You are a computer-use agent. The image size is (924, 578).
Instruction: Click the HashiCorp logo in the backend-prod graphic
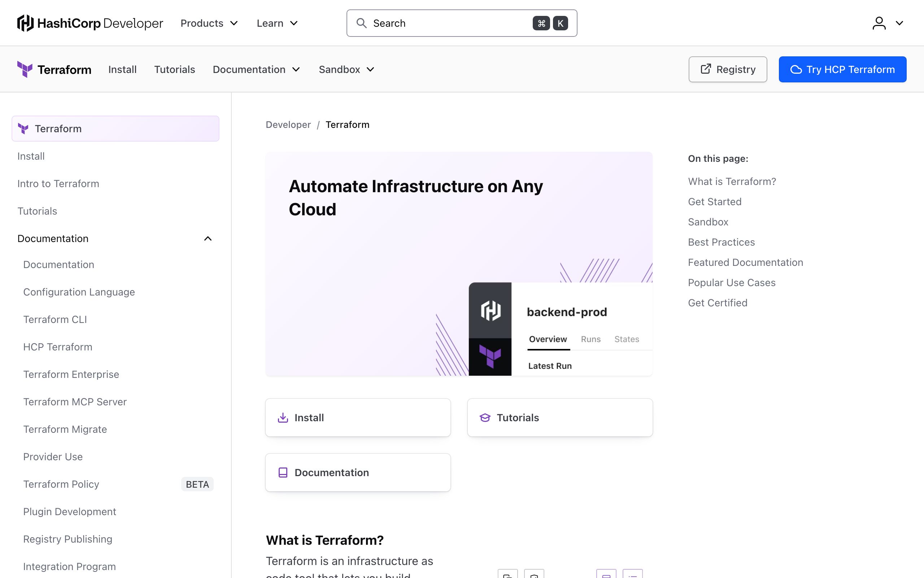[490, 310]
